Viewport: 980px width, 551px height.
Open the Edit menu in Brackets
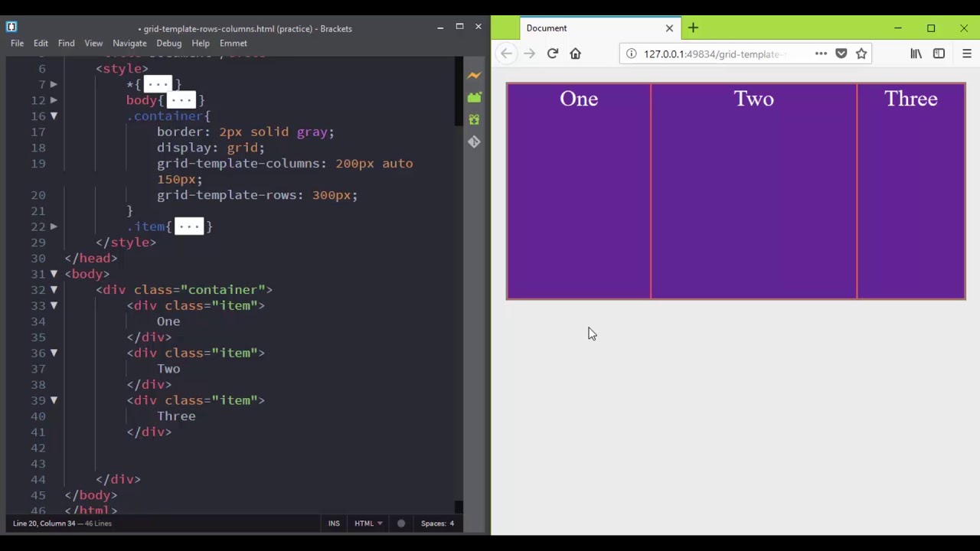point(41,44)
